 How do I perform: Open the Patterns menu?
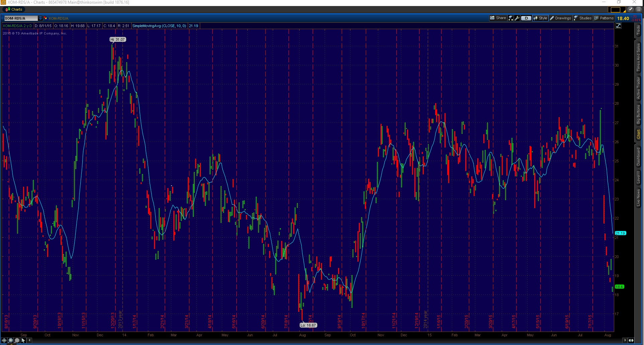pos(604,18)
